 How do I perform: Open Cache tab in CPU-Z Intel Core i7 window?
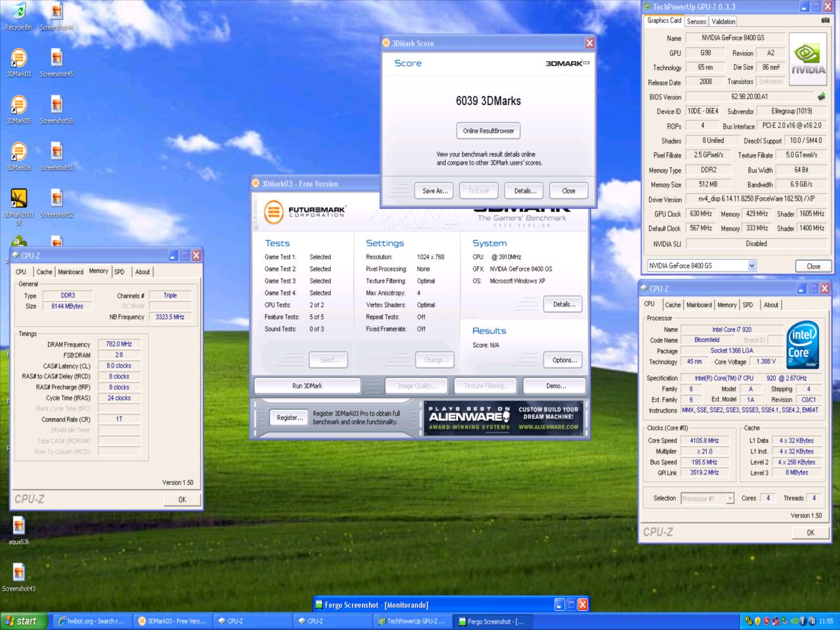coord(673,304)
